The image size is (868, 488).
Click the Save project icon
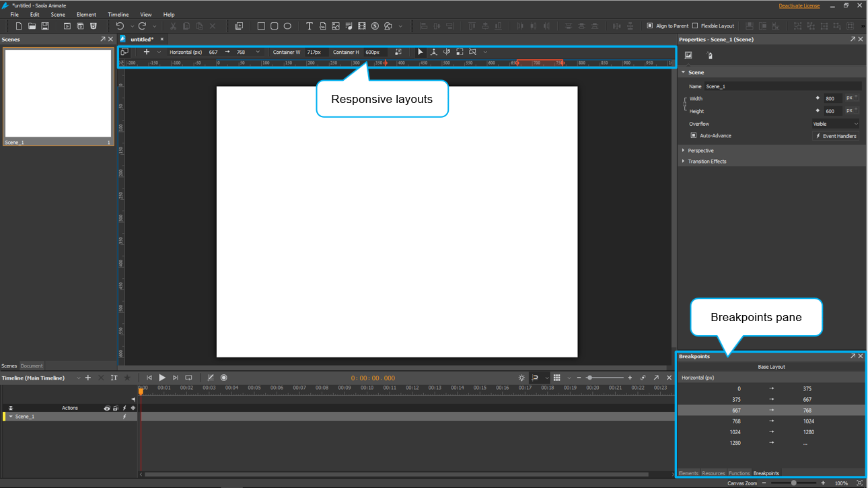click(45, 26)
